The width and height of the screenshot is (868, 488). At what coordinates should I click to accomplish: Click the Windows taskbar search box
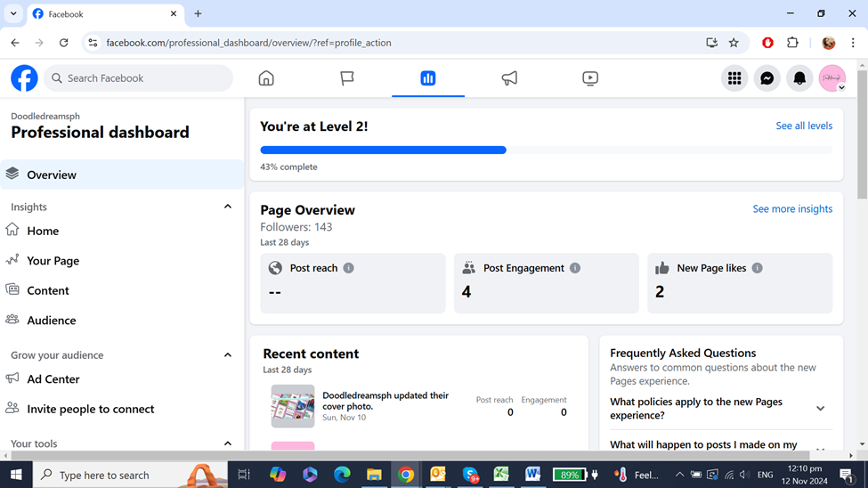(x=130, y=475)
